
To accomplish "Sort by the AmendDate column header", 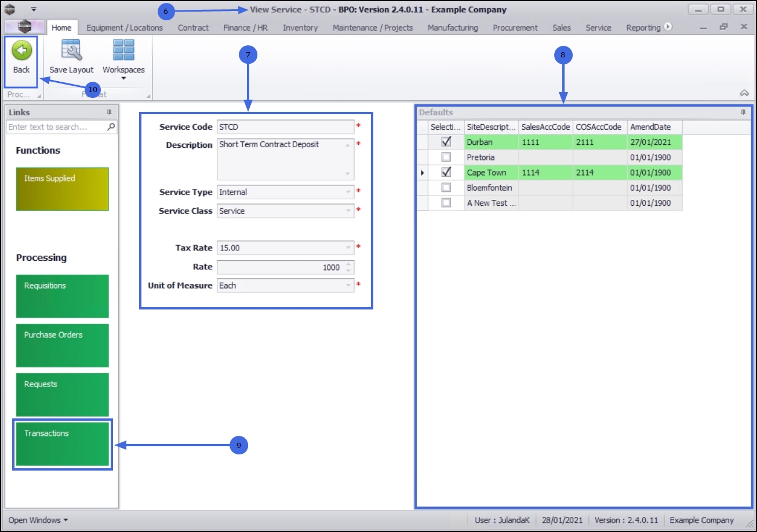I will tap(654, 127).
